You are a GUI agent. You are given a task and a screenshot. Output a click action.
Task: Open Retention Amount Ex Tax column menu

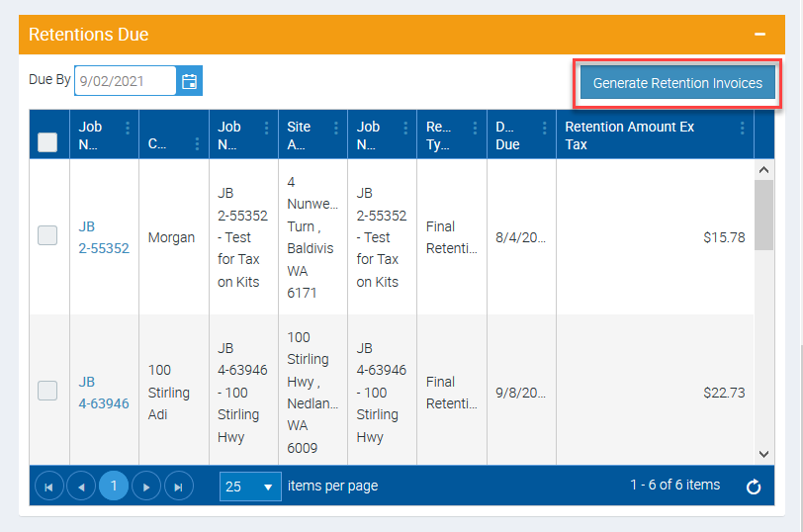[x=742, y=129]
